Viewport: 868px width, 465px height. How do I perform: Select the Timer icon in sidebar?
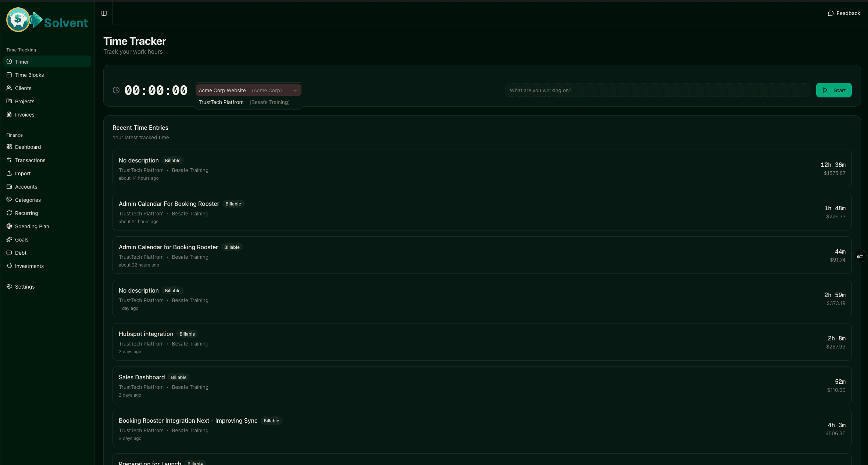pyautogui.click(x=10, y=61)
